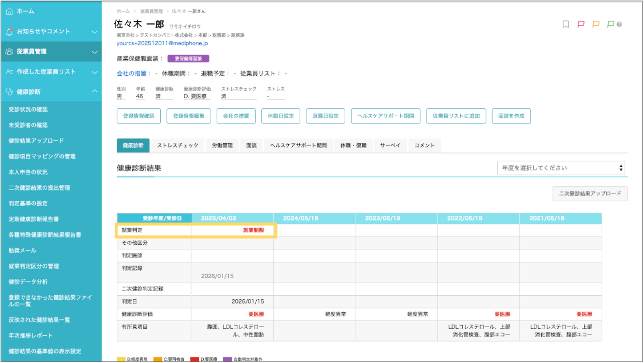The width and height of the screenshot is (644, 363).
Task: Open 各種特殊健康診断結果報告書 in the sidebar
Action: click(45, 235)
